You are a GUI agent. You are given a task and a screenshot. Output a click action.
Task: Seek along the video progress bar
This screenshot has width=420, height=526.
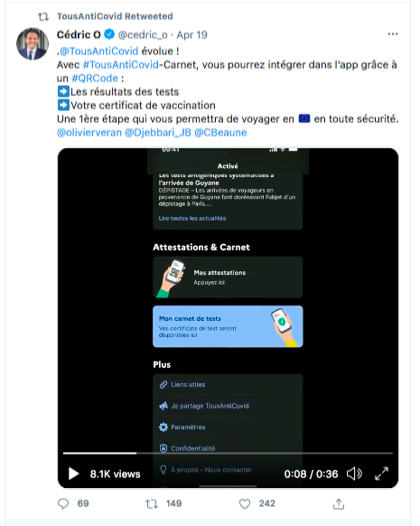coord(228,453)
